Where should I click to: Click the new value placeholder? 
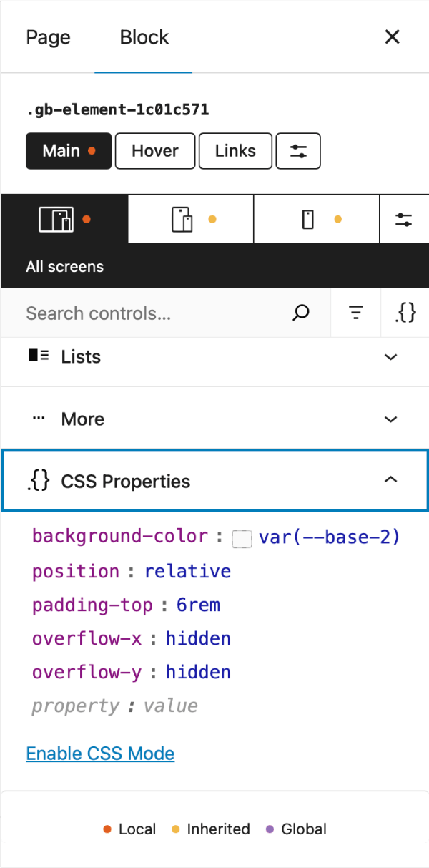click(171, 706)
